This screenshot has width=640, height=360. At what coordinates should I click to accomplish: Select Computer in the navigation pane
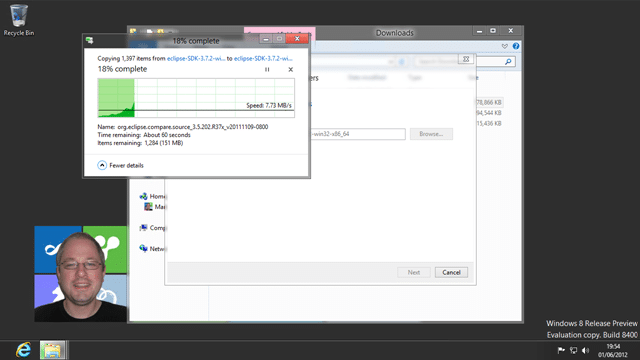click(x=153, y=228)
